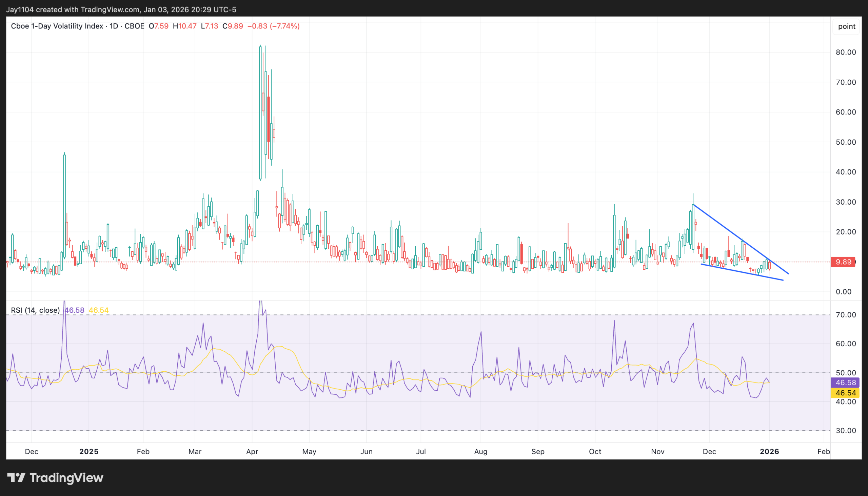This screenshot has width=868, height=496.
Task: Click the 30.00 RSI oversold scale label
Action: 846,431
